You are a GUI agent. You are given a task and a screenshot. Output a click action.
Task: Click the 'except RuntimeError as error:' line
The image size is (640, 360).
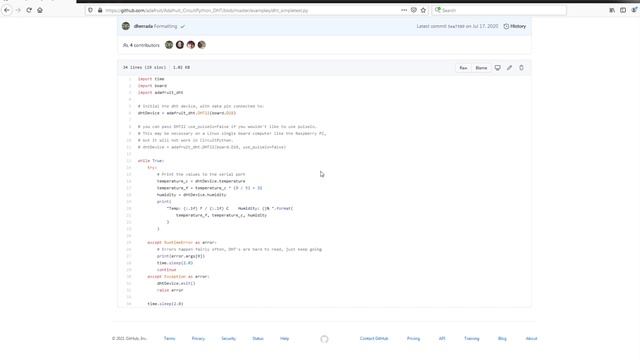pyautogui.click(x=182, y=242)
